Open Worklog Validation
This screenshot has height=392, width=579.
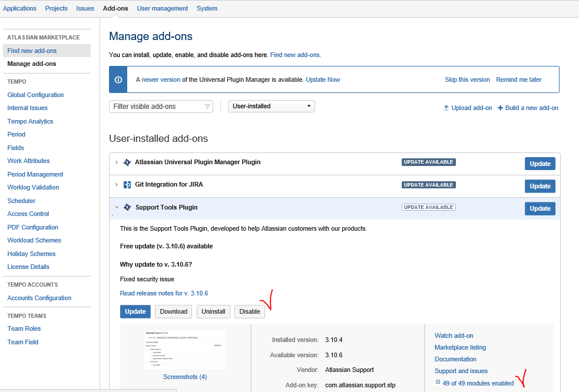click(33, 187)
